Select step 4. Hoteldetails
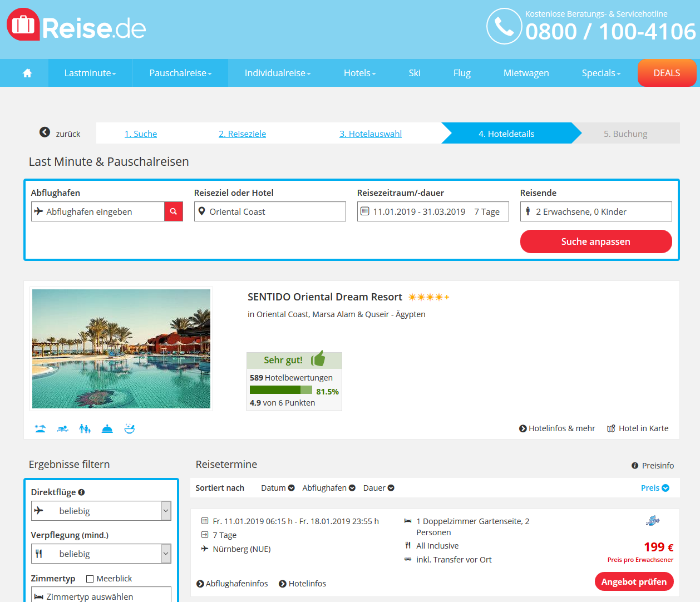This screenshot has height=602, width=700. [506, 134]
